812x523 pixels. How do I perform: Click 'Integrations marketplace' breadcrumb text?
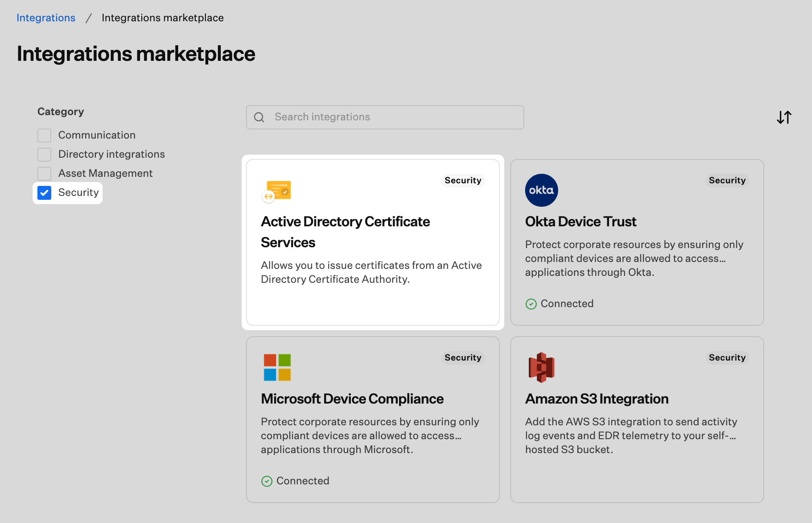pos(163,18)
